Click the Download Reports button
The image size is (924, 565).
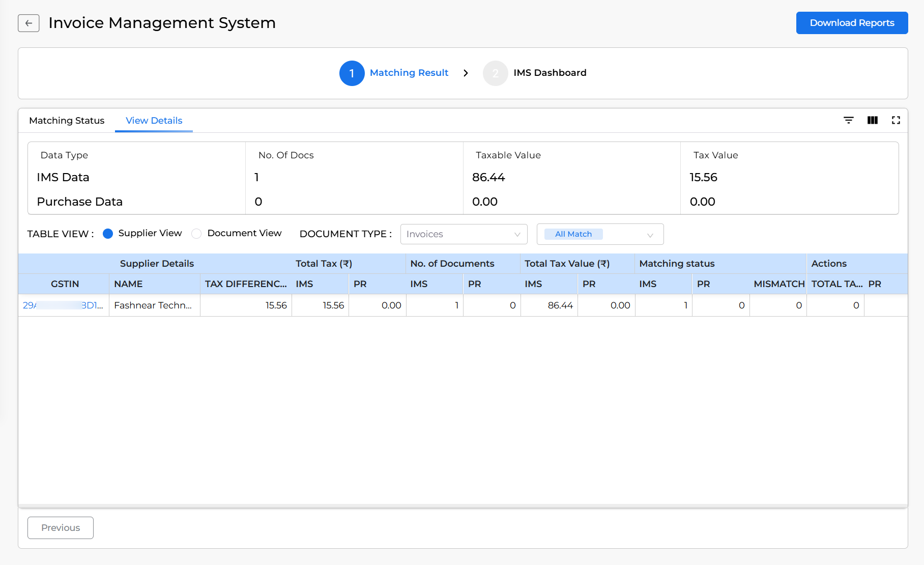pos(852,23)
